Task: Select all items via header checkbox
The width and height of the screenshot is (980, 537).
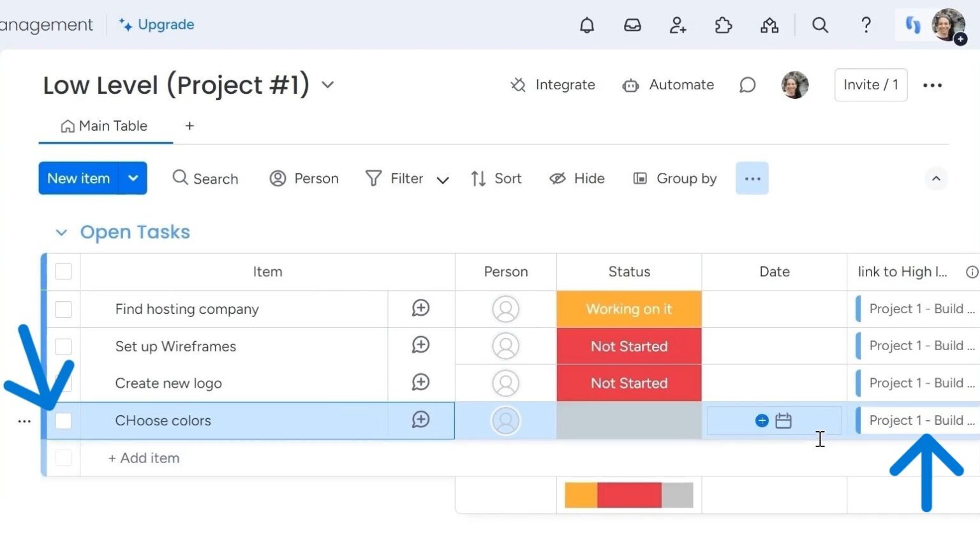Action: pyautogui.click(x=63, y=271)
